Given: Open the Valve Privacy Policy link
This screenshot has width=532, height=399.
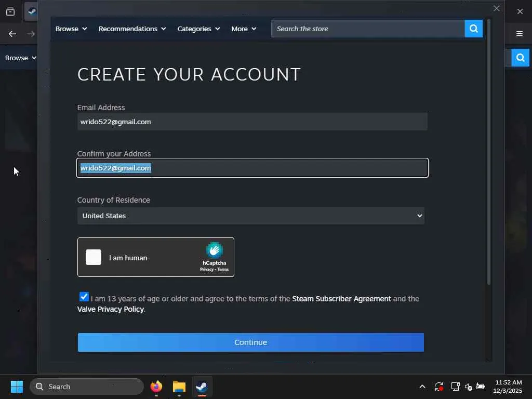Looking at the screenshot, I should click(x=110, y=309).
